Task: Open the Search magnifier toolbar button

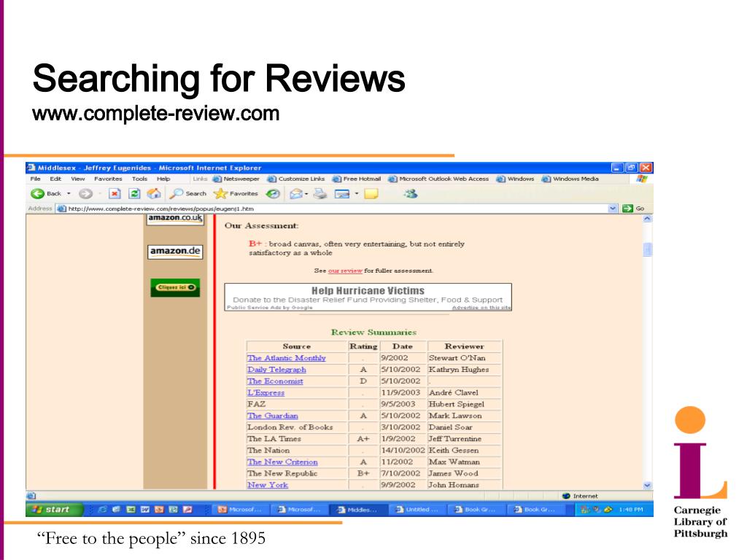Action: point(189,193)
